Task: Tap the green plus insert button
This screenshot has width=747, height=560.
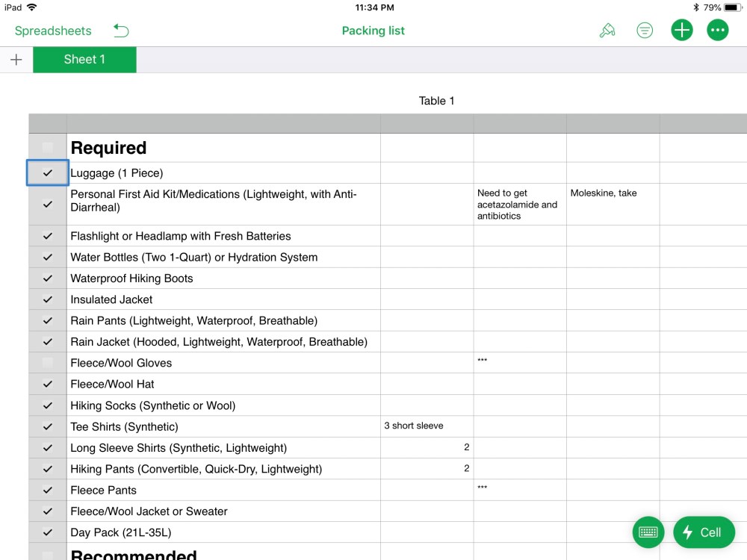Action: [681, 31]
